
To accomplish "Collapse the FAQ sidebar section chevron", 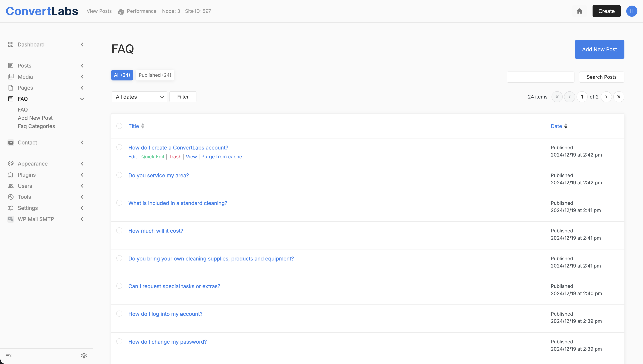I will pyautogui.click(x=82, y=99).
